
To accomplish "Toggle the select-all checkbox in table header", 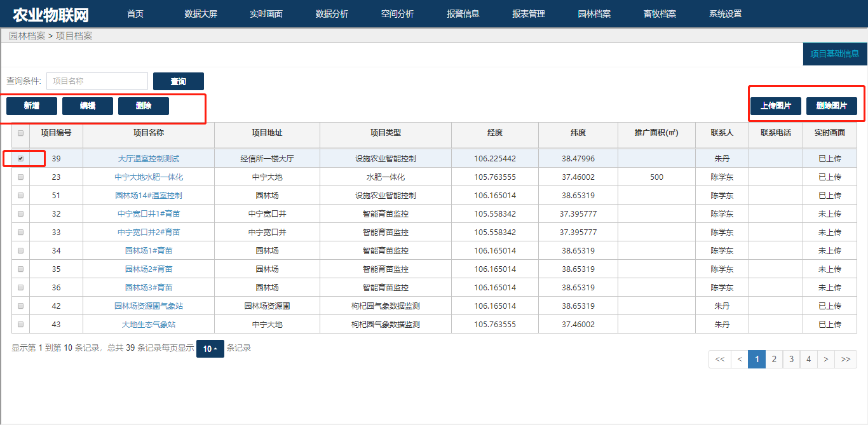I will coord(21,133).
